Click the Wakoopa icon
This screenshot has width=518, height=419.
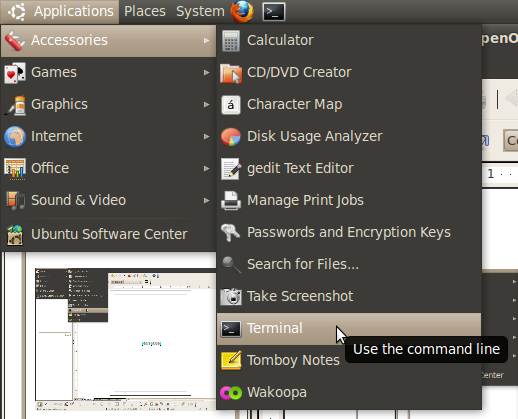231,392
